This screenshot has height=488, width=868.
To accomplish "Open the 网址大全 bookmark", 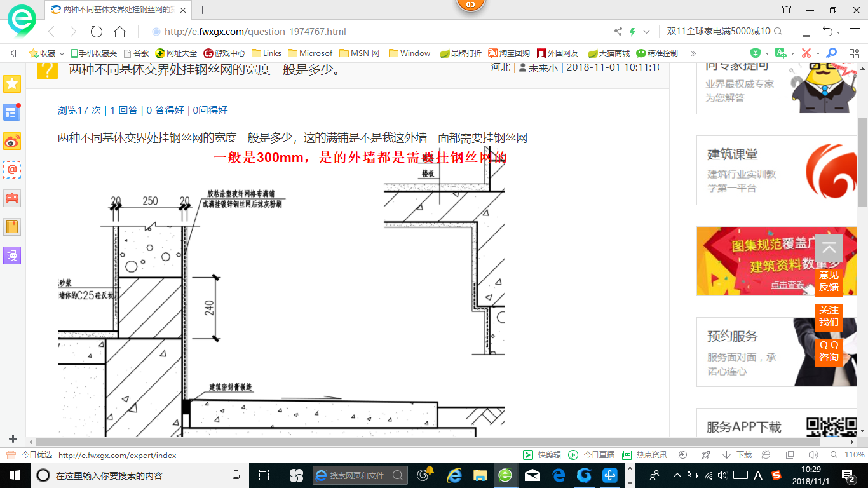I will [176, 53].
